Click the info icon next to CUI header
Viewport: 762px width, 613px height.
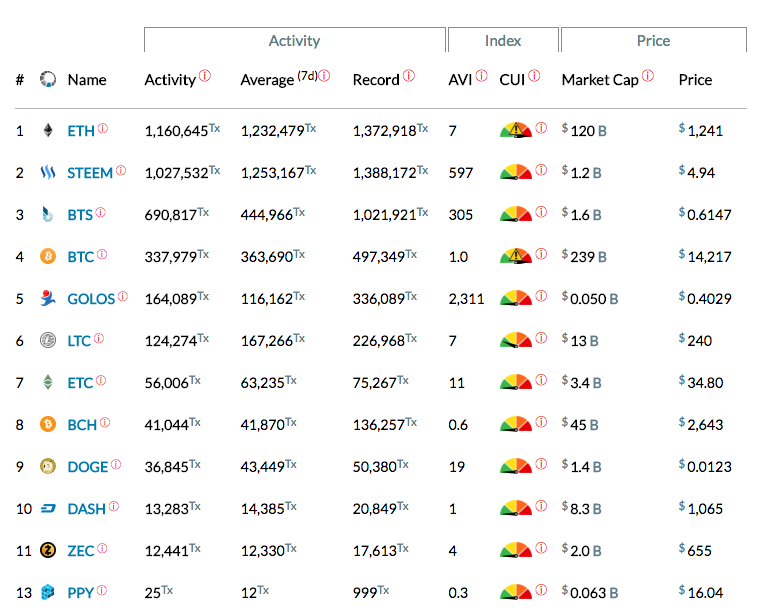(534, 75)
